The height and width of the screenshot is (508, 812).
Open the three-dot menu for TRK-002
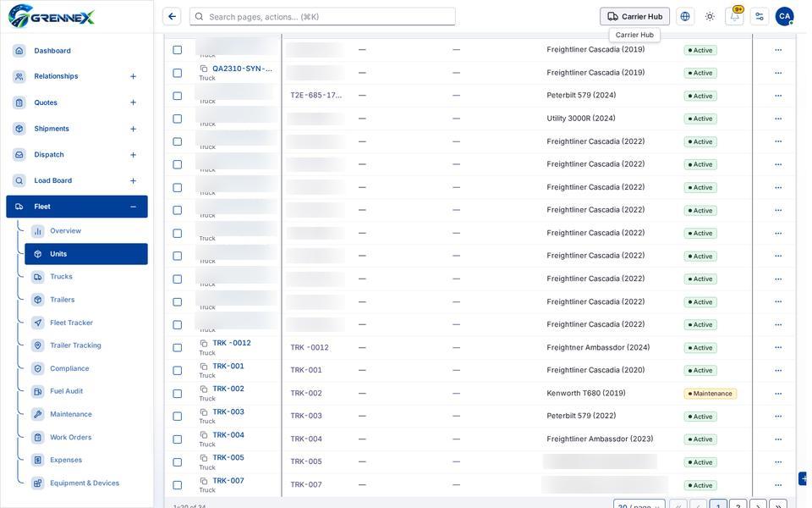tap(778, 394)
